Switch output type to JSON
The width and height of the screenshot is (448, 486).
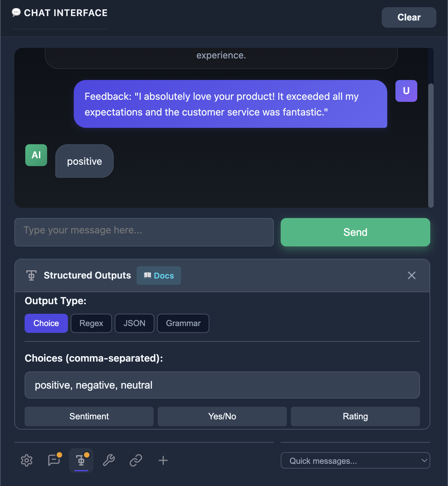coord(134,323)
